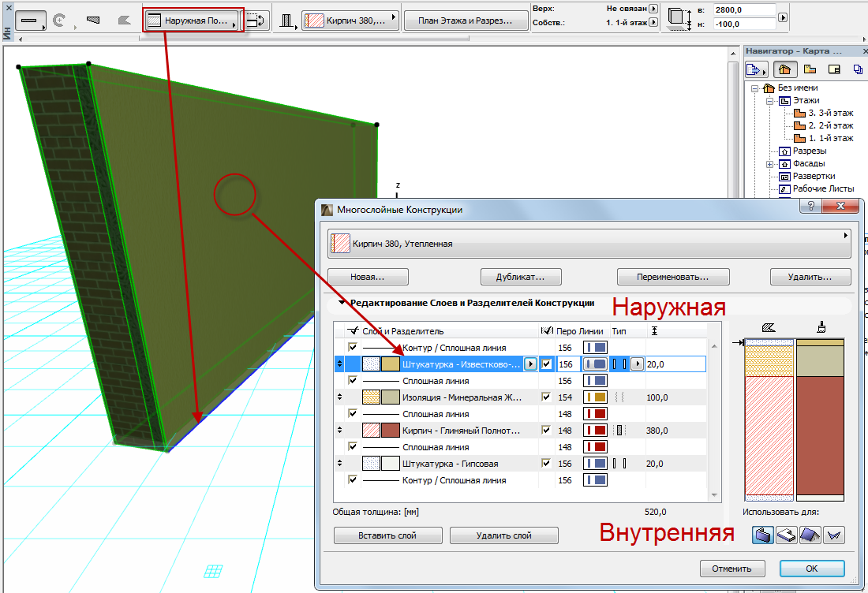This screenshot has height=593, width=868.
Task: Switch Navigator to Project Map icon
Action: 785,69
